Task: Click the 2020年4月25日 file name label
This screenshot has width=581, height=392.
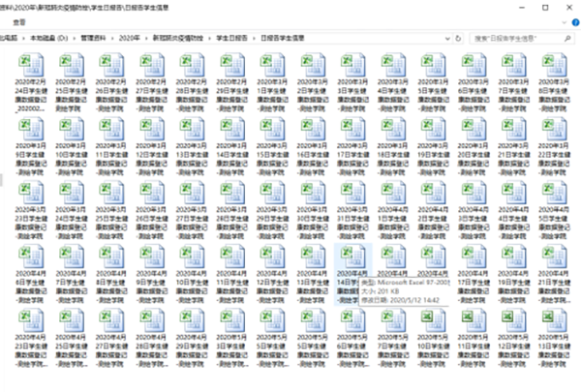Action: tap(71, 351)
